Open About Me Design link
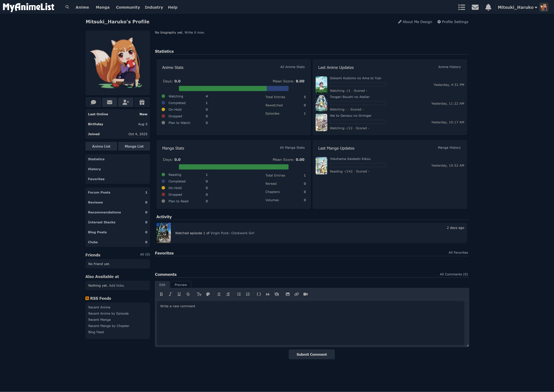The width and height of the screenshot is (554, 392). (415, 22)
